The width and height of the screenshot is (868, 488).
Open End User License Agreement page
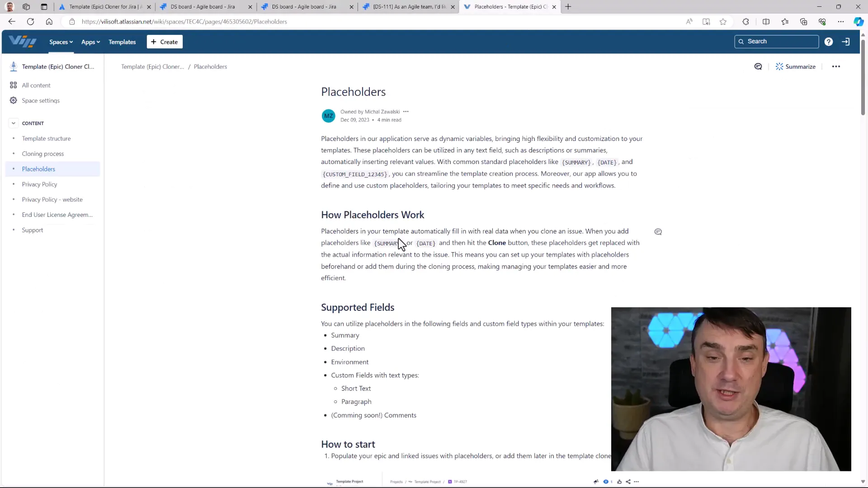[x=57, y=215]
